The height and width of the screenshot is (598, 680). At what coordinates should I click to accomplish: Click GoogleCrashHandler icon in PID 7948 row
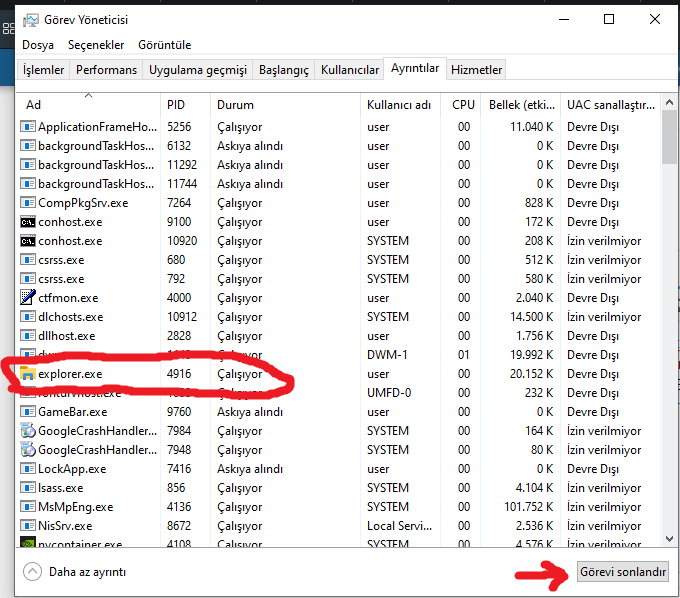pos(28,450)
